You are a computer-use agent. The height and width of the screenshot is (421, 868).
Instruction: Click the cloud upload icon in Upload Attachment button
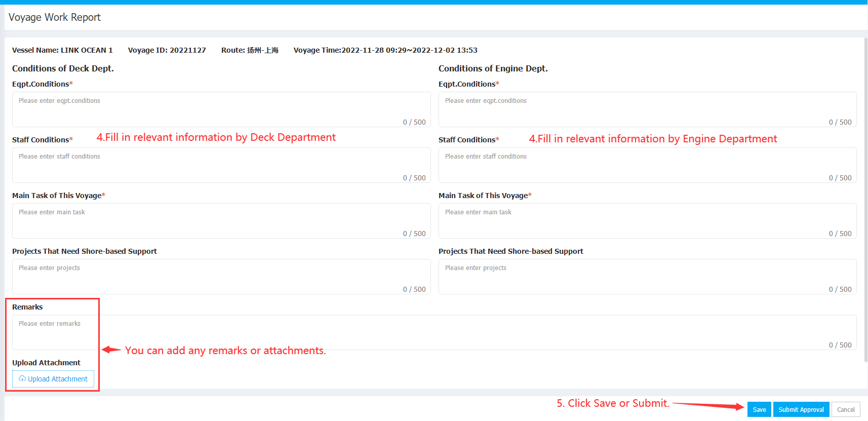coord(22,378)
